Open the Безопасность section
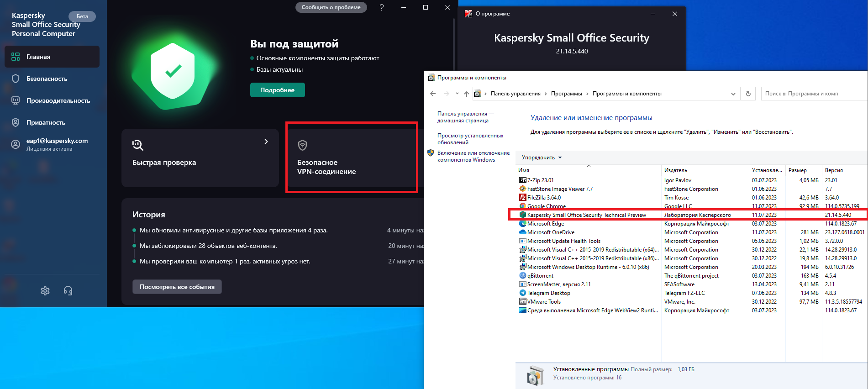Viewport: 868px width, 389px height. pos(52,79)
